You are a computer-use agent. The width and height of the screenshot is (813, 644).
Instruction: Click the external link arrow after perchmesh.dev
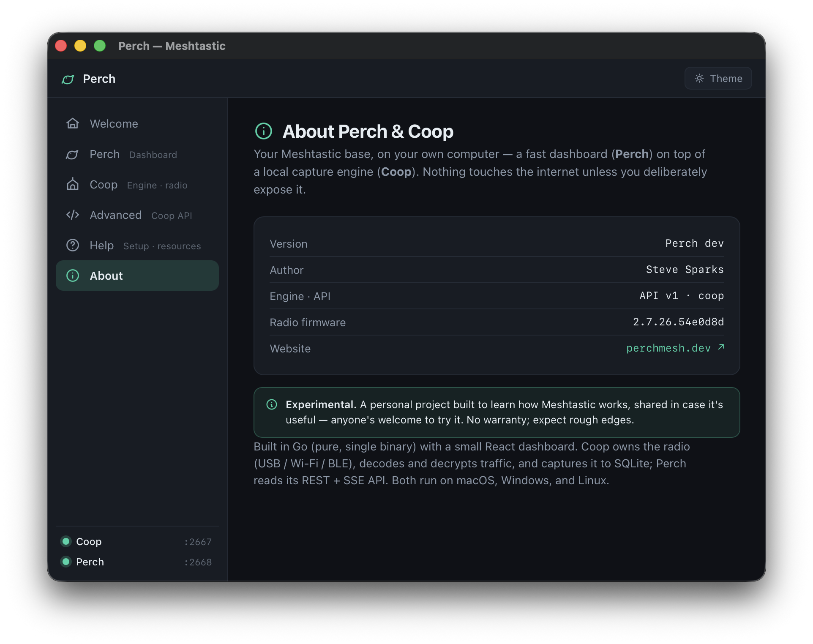pyautogui.click(x=721, y=347)
